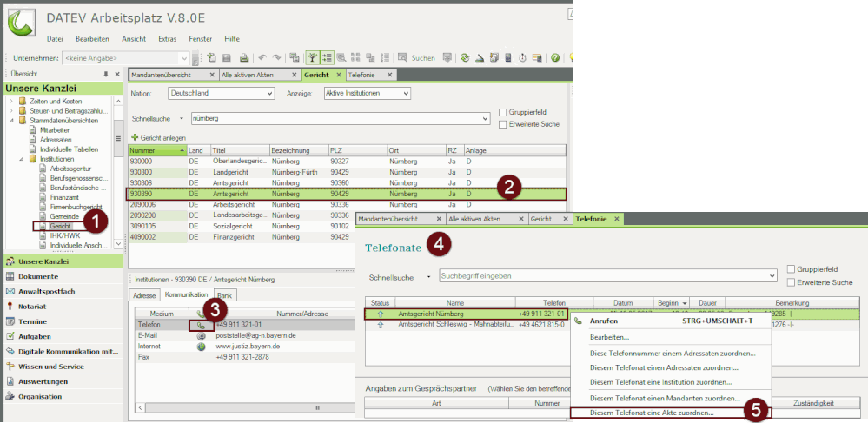The image size is (868, 423).
Task: Click the undo arrow in the toolbar
Action: pyautogui.click(x=262, y=57)
